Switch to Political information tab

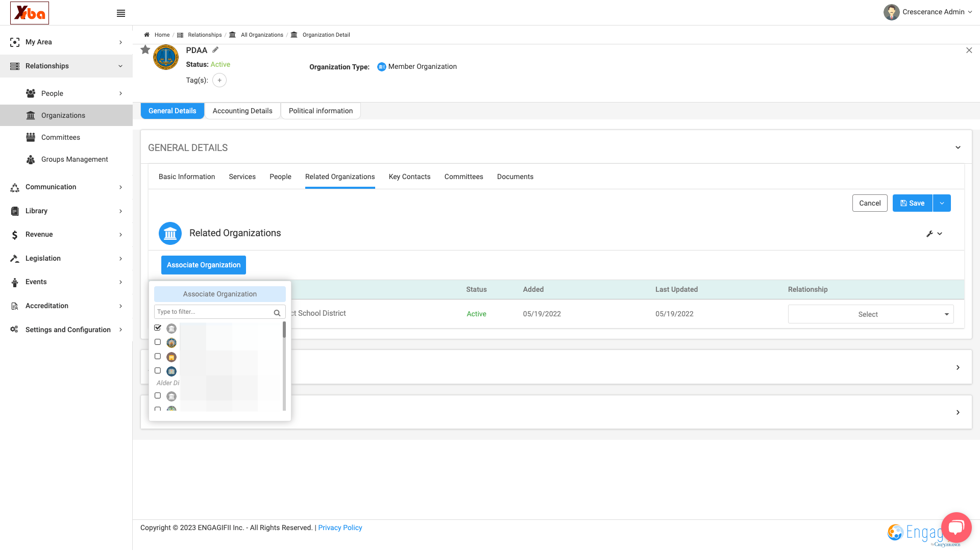click(x=321, y=111)
